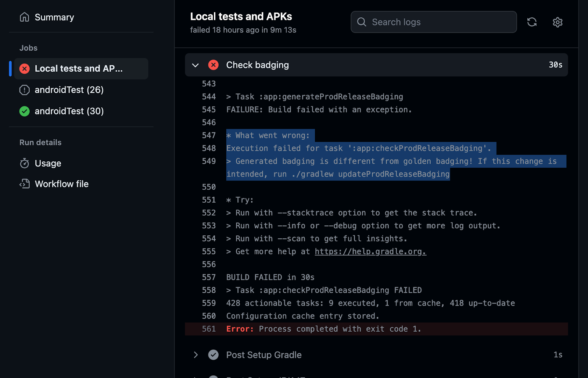Click the Workflow file code icon
The height and width of the screenshot is (378, 588).
[24, 184]
